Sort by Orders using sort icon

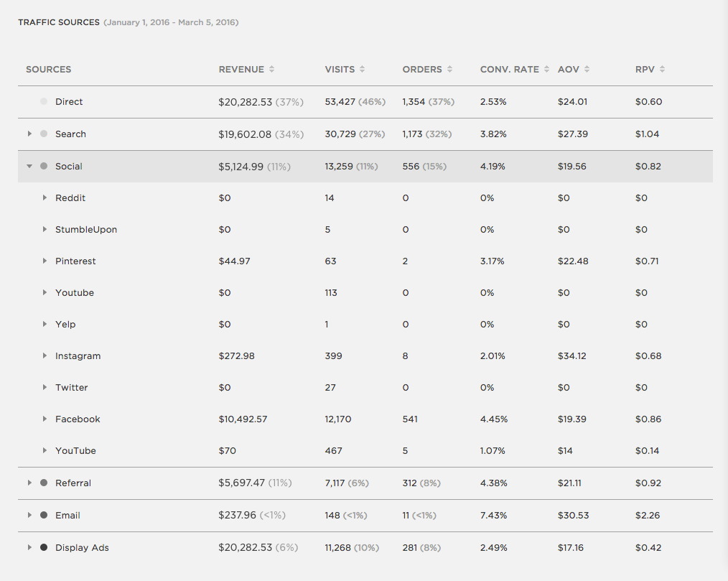tap(449, 70)
